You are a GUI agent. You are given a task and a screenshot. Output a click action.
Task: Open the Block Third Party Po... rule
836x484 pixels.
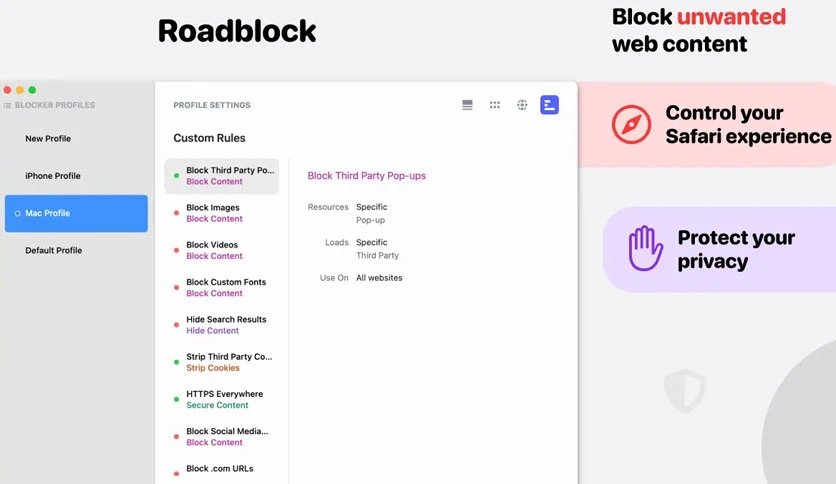click(x=222, y=176)
